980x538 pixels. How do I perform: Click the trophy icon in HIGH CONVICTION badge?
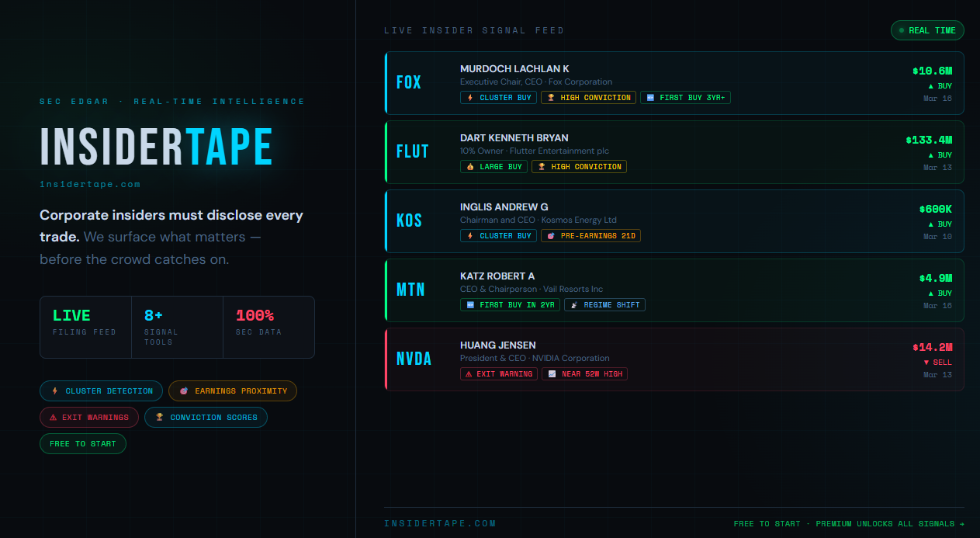pos(552,97)
